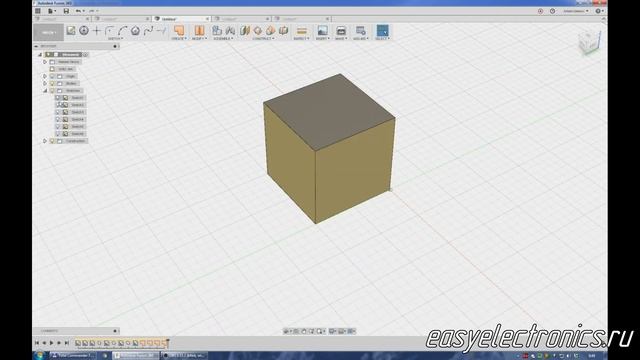Screen dimensions: 640x360
Task: Toggle visibility bulb of Sketch1
Action: click(58, 98)
